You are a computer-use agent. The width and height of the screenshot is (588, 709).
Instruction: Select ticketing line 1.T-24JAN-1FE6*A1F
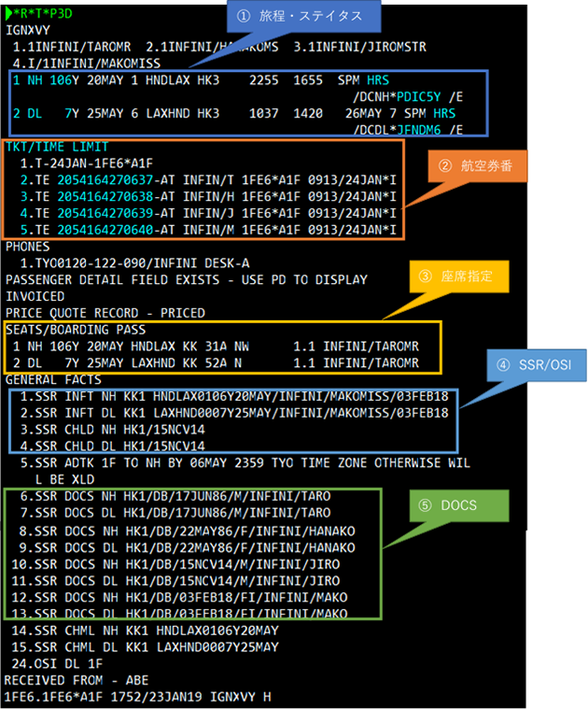click(86, 163)
